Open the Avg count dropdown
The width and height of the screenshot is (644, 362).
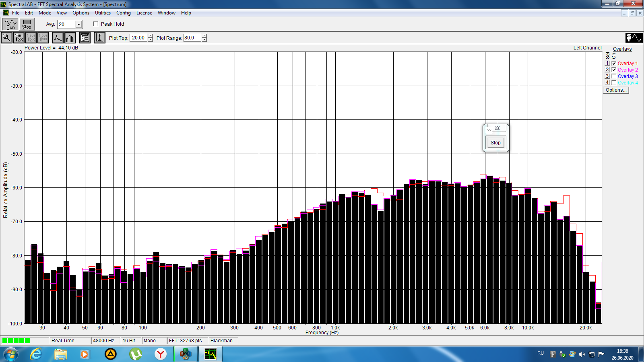(78, 25)
